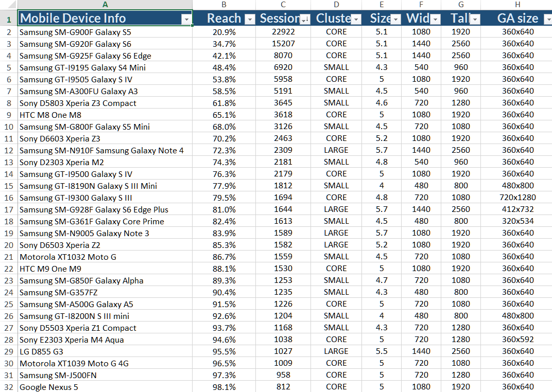Image resolution: width=552 pixels, height=392 pixels.
Task: Click cell LG D855 G3
Action: [x=105, y=351]
